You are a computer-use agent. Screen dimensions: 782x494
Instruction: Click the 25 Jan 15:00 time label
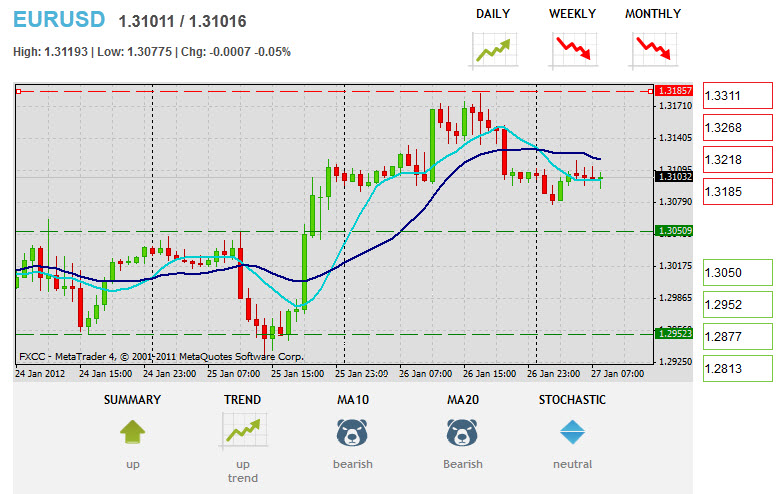(298, 374)
